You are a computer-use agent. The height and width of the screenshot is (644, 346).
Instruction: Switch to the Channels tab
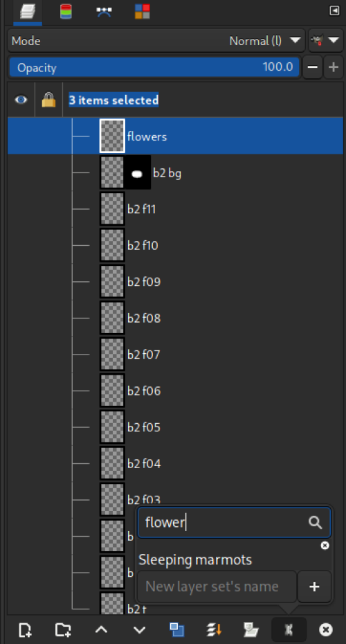click(65, 12)
